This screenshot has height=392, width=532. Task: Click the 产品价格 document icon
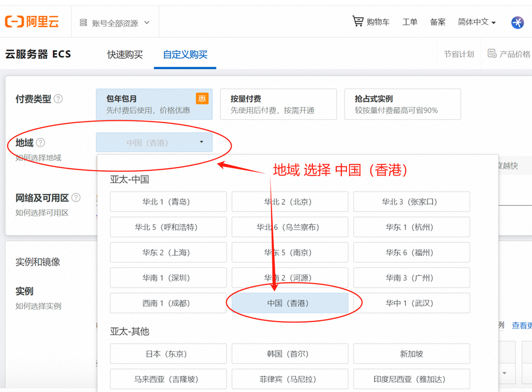click(492, 54)
